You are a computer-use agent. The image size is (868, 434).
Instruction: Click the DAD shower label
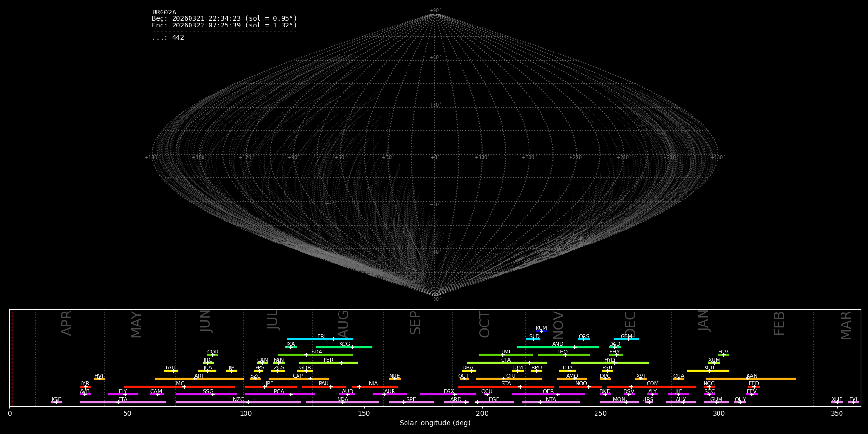click(614, 344)
